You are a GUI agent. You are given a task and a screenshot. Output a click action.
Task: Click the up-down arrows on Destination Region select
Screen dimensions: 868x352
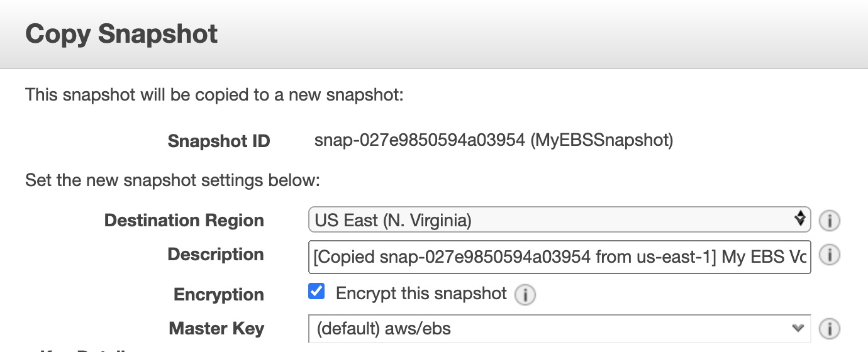pos(799,219)
